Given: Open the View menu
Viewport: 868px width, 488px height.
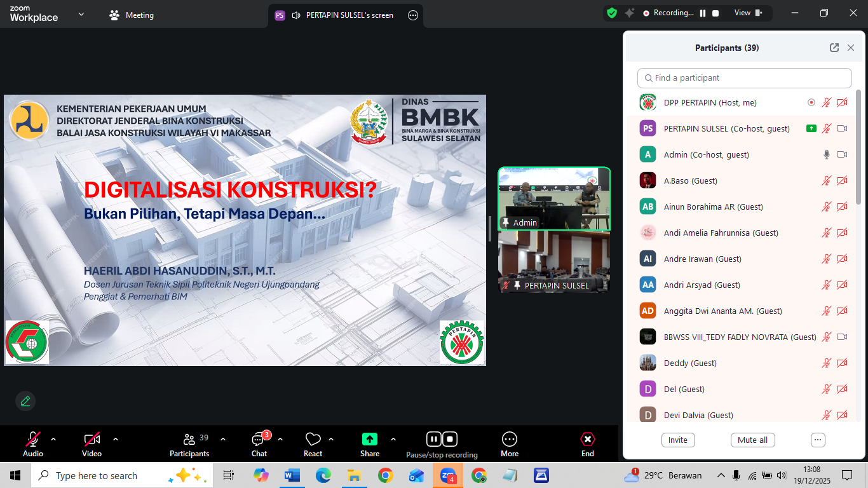Looking at the screenshot, I should coord(747,13).
